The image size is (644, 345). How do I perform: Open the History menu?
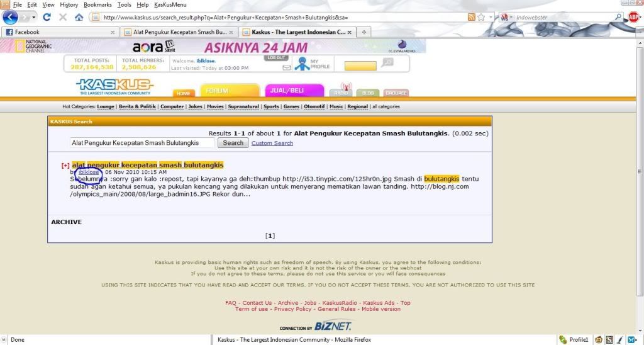coord(69,4)
